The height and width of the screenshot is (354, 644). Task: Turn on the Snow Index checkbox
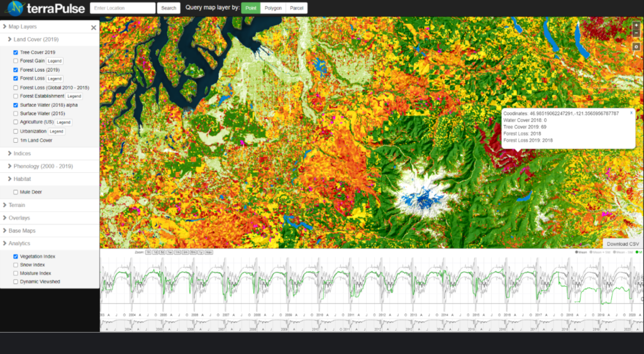coord(16,265)
